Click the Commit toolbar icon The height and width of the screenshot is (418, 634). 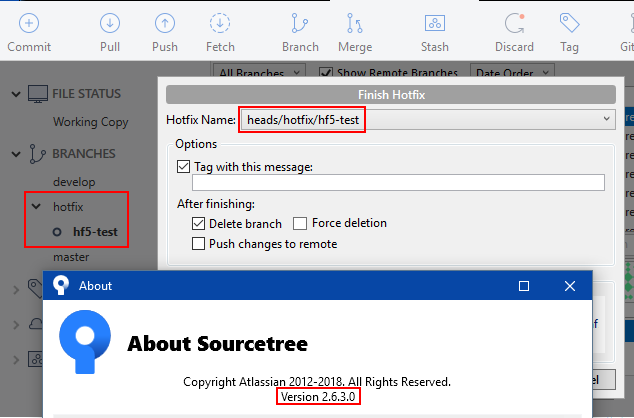(x=29, y=23)
